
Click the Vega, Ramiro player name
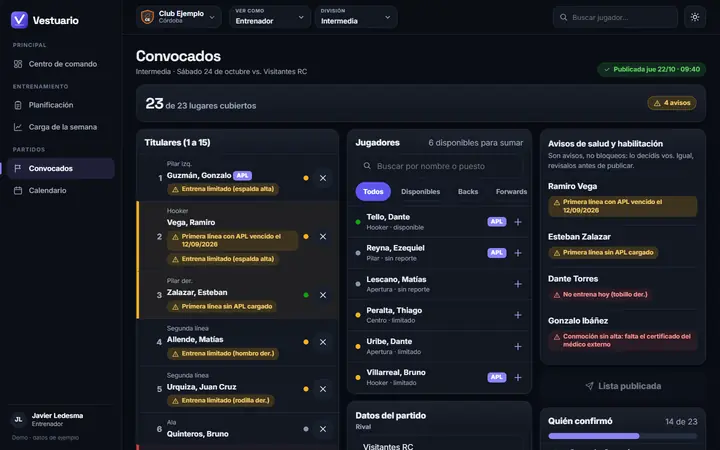coord(191,222)
